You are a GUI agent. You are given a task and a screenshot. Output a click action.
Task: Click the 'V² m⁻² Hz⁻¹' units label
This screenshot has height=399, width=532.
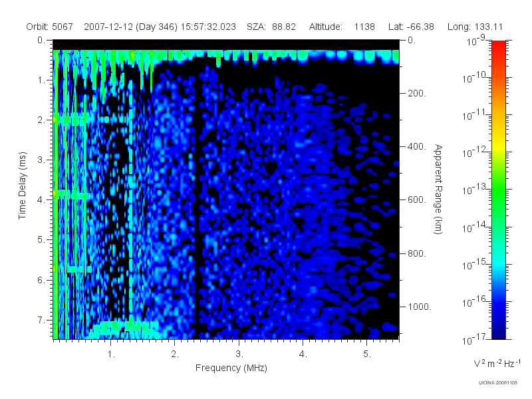pyautogui.click(x=497, y=363)
